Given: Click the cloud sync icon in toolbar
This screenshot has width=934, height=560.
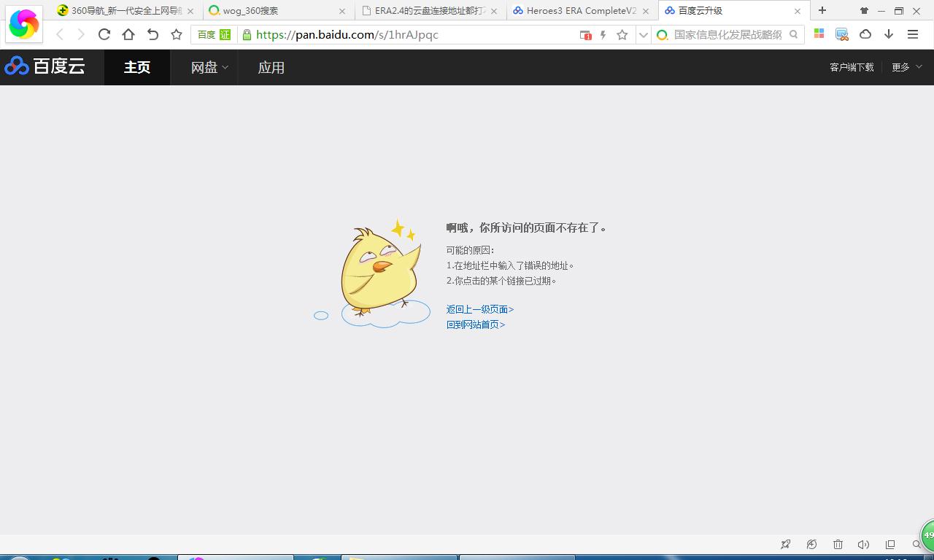Looking at the screenshot, I should (865, 34).
